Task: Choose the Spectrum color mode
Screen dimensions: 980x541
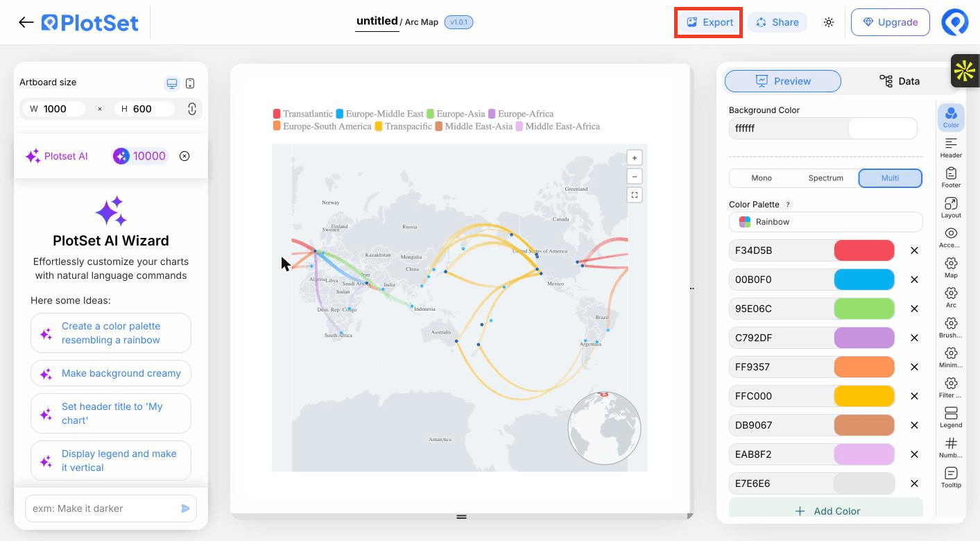Action: (825, 178)
